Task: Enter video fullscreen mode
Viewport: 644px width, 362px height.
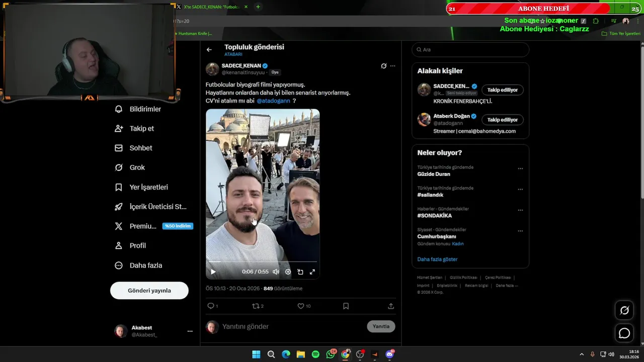Action: pos(312,272)
